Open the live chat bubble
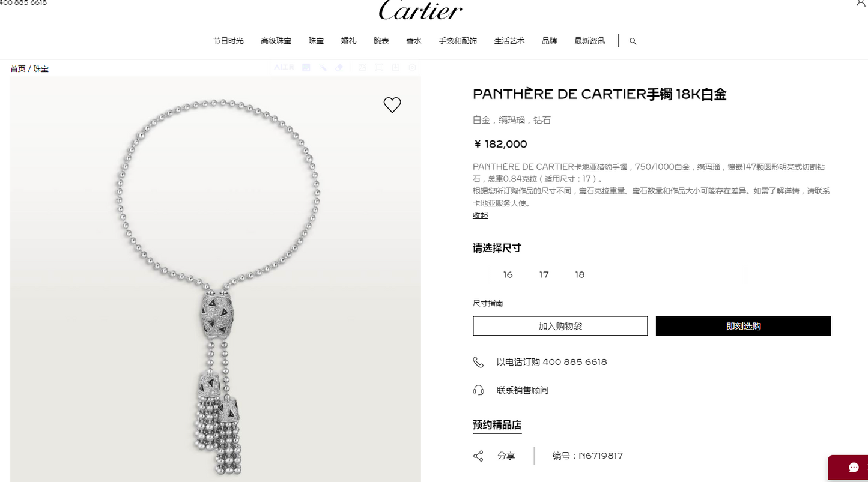The height and width of the screenshot is (482, 868). coord(854,468)
